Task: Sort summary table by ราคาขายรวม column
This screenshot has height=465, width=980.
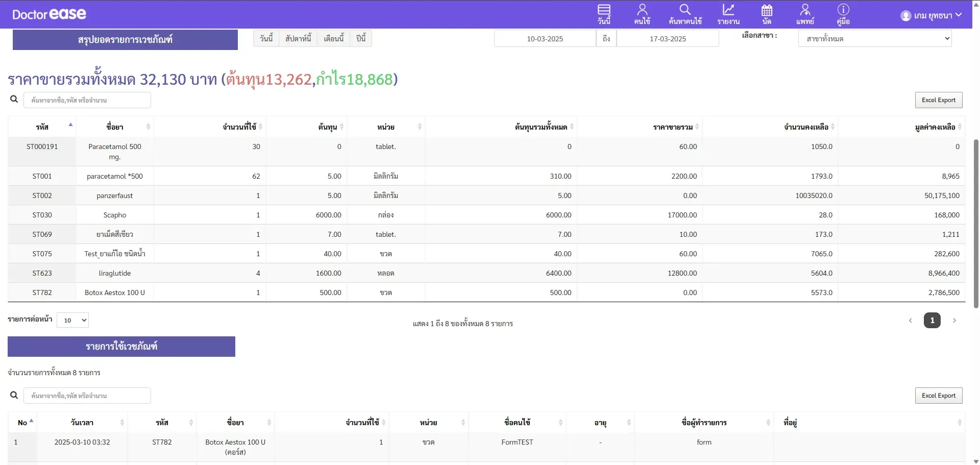Action: (673, 127)
